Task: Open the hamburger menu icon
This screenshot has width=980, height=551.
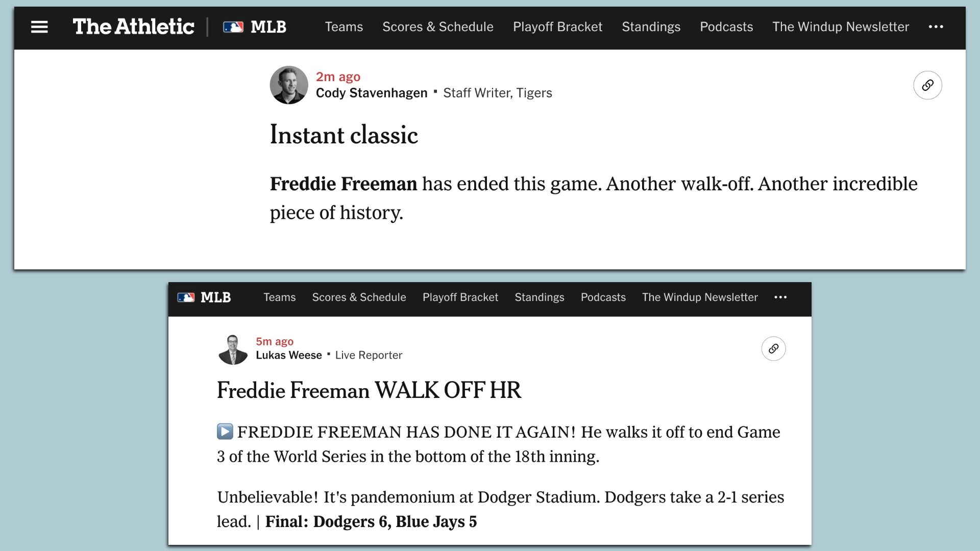Action: (39, 27)
